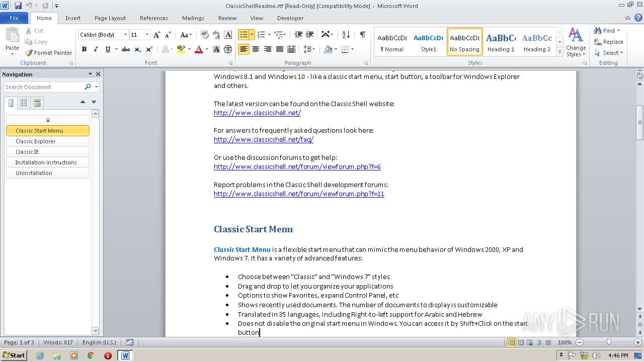The image size is (644, 362).
Task: Open Chrome from the taskbar
Action: (91, 355)
